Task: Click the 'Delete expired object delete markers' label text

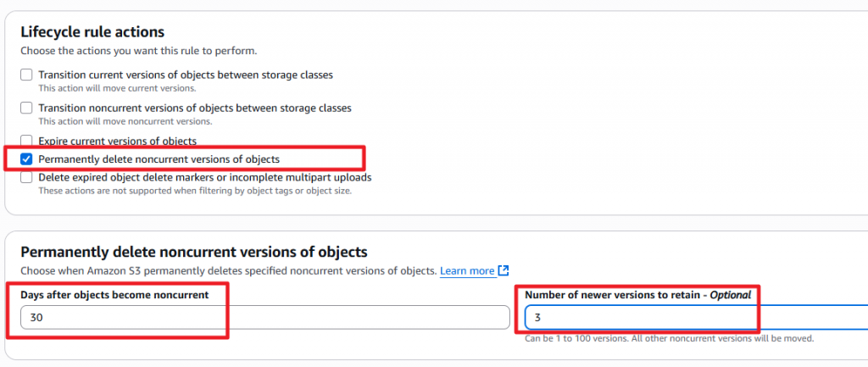Action: (x=205, y=177)
